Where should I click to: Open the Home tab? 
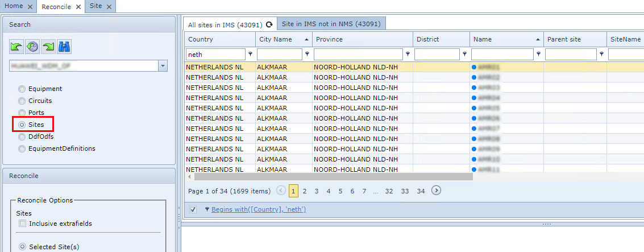(14, 6)
